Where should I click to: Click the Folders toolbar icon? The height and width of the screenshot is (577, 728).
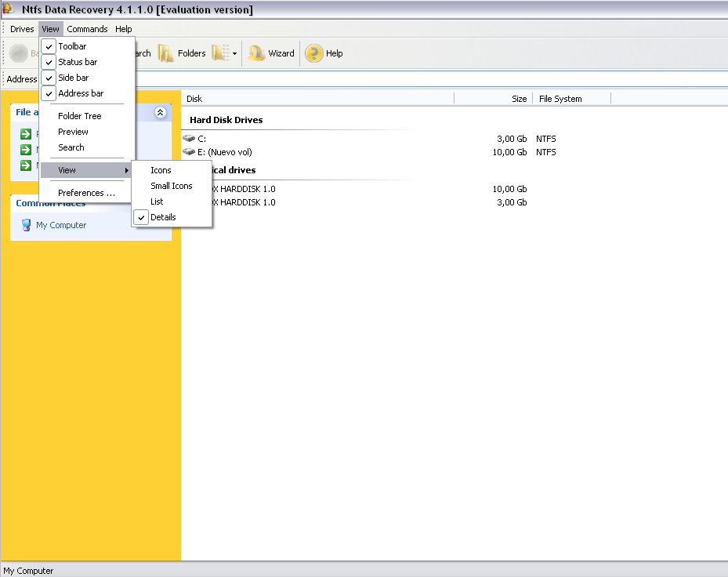[x=165, y=53]
